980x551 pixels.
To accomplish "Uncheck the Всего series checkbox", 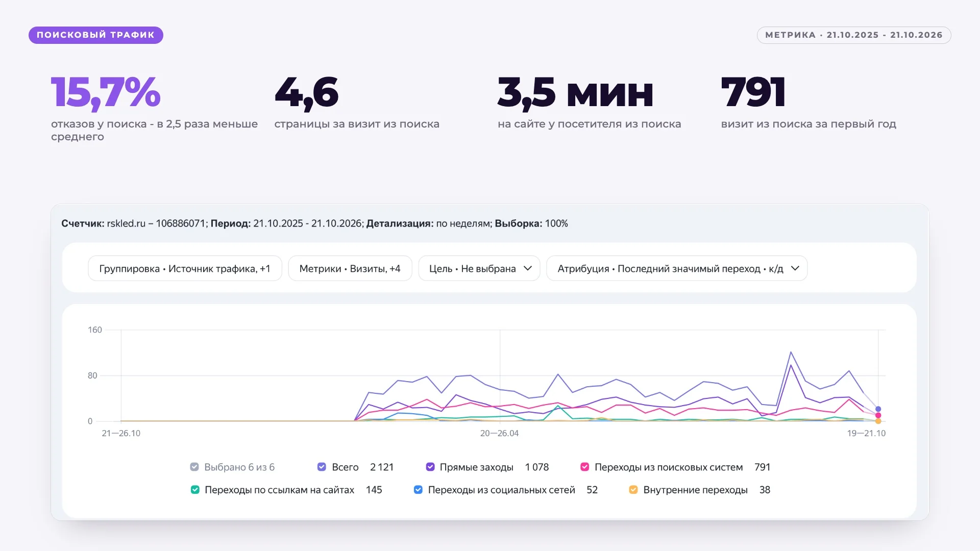I will [x=322, y=467].
